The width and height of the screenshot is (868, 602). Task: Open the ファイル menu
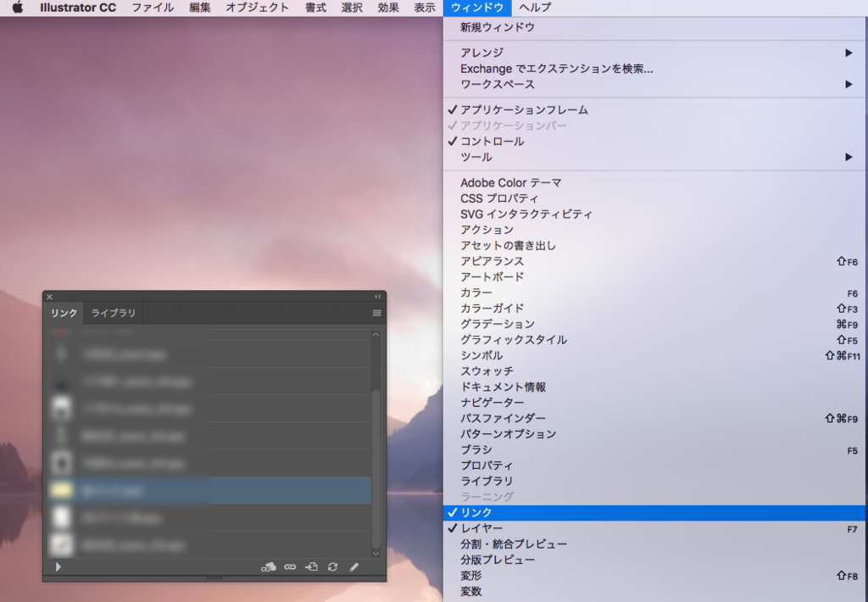coord(153,7)
